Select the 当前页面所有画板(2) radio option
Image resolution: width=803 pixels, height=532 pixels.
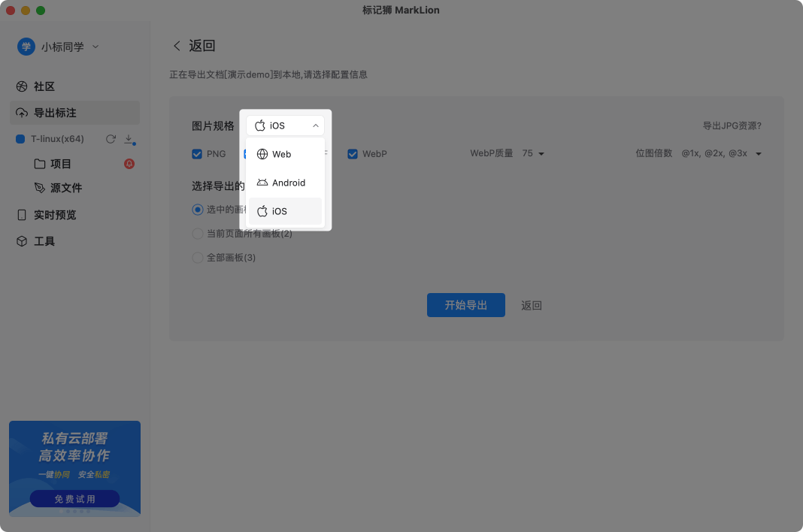[x=196, y=234]
